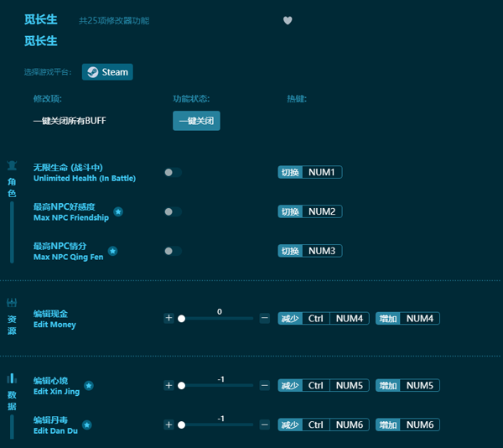Click star icon beside Max NPC Qing Fen

tap(112, 251)
